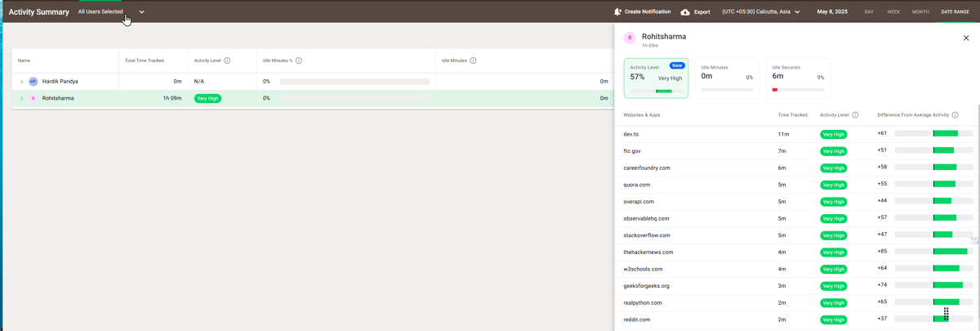This screenshot has height=331, width=980.
Task: Click info icon beside the Idle Minutes column header
Action: [473, 60]
